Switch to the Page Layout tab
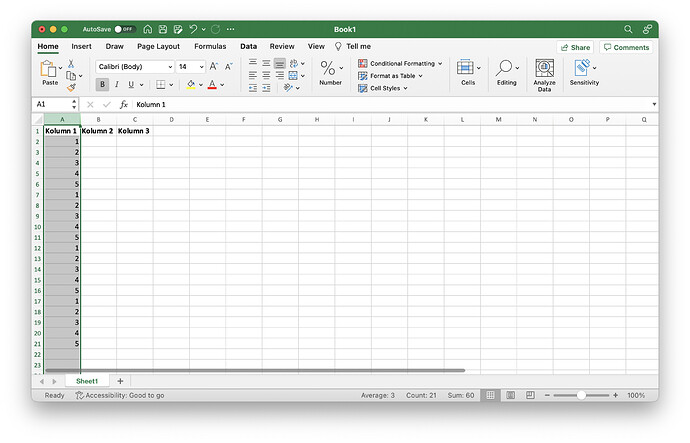The height and width of the screenshot is (443, 690). [x=158, y=46]
